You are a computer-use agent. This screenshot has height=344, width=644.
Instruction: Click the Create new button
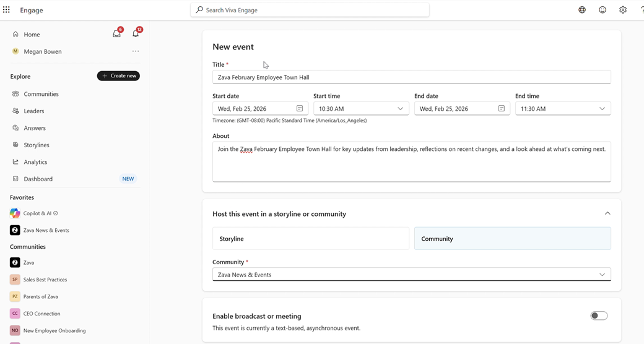pos(118,76)
